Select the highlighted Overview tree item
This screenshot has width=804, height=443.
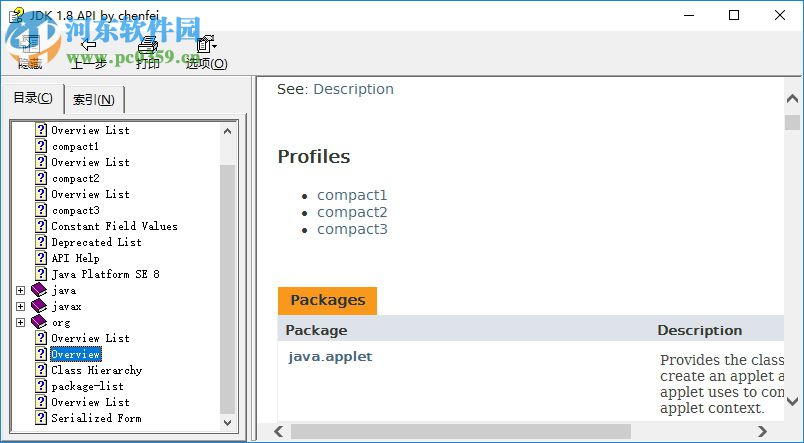click(76, 354)
